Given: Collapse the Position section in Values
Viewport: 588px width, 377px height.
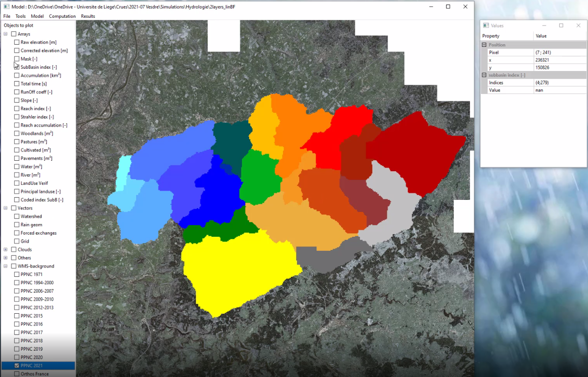Looking at the screenshot, I should click(x=484, y=45).
